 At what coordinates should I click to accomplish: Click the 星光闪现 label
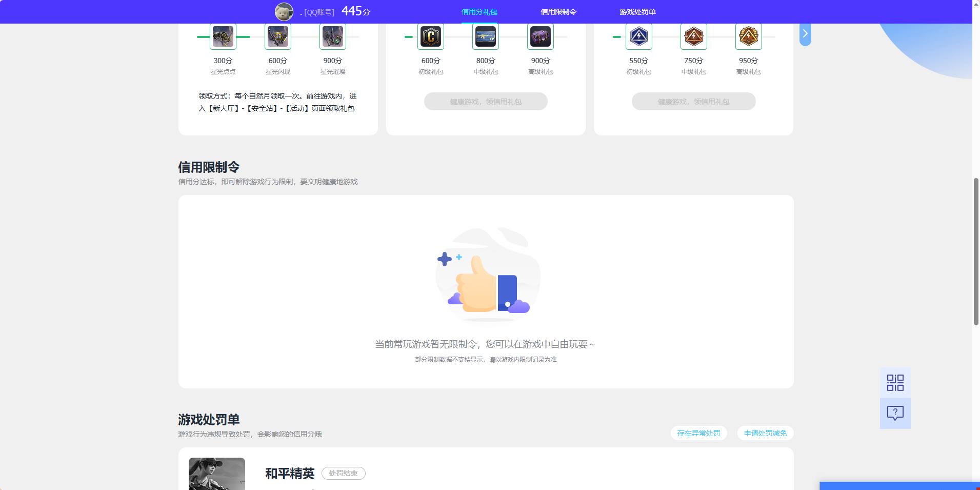tap(278, 72)
